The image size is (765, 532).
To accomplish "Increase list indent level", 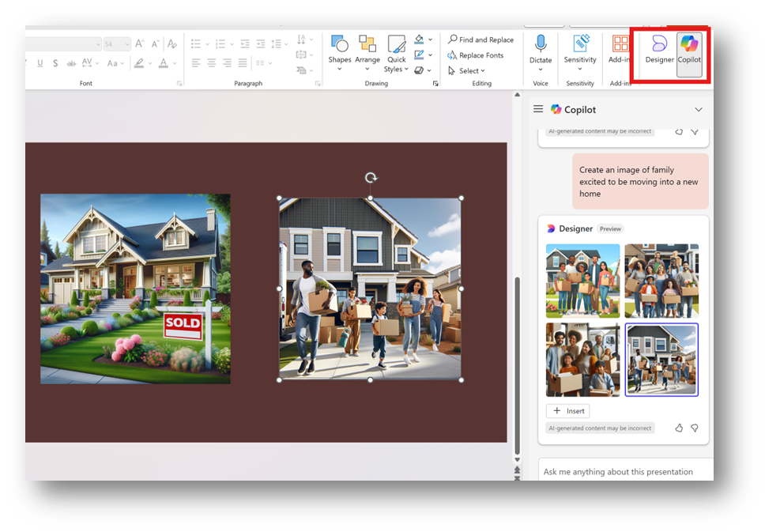I will point(261,44).
